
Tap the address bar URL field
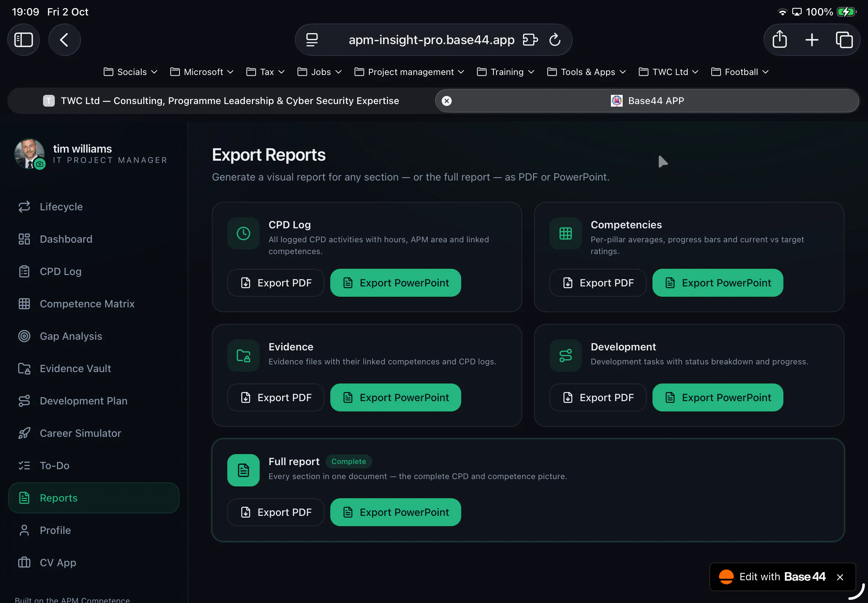(431, 40)
